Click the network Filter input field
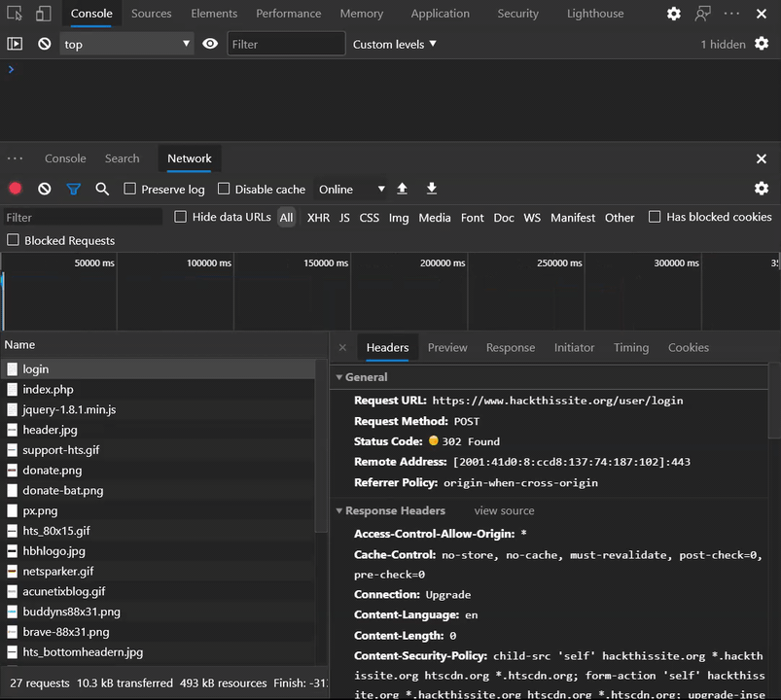The image size is (781, 700). (83, 218)
